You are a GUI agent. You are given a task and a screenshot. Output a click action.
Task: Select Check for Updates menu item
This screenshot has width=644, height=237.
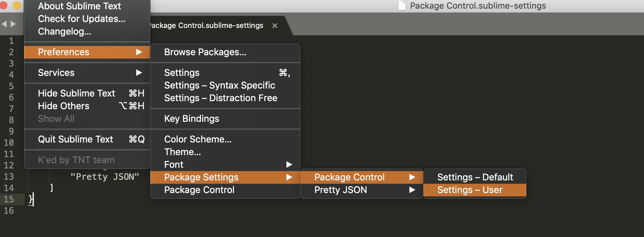[x=87, y=19]
